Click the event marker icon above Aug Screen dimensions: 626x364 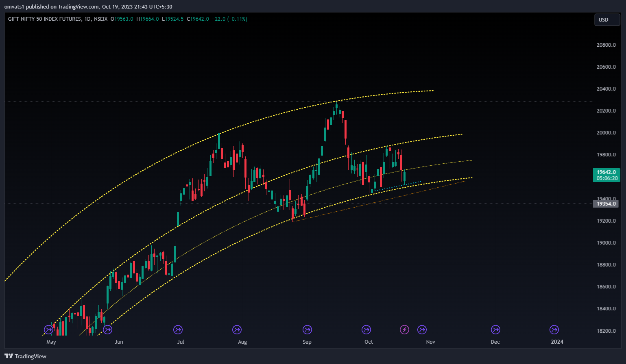(237, 329)
